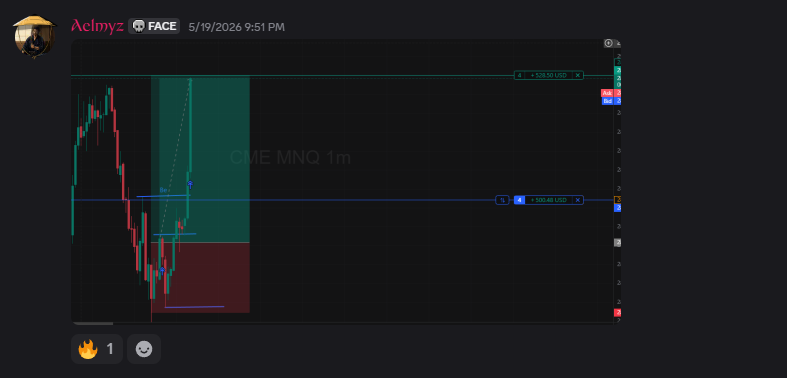
Task: Click the 5/19/2026 9:51 PM timestamp
Action: pyautogui.click(x=236, y=27)
